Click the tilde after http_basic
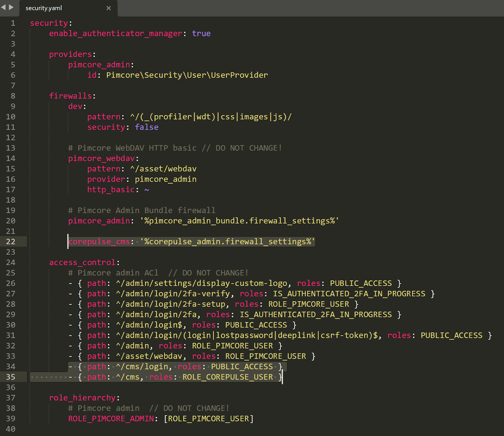The width and height of the screenshot is (504, 436). [147, 189]
